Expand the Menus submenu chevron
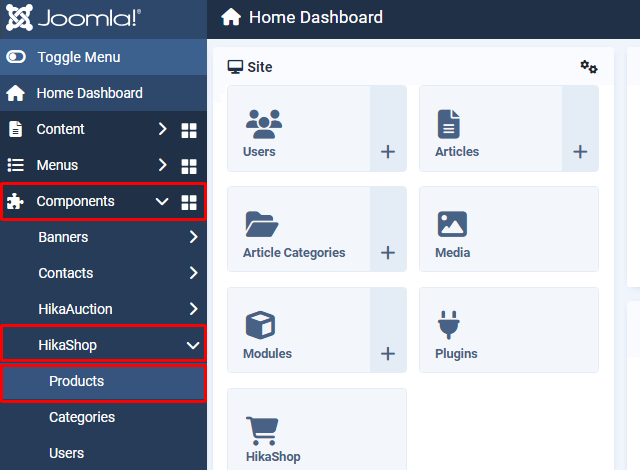Screen dimensions: 640x470 point(162,165)
